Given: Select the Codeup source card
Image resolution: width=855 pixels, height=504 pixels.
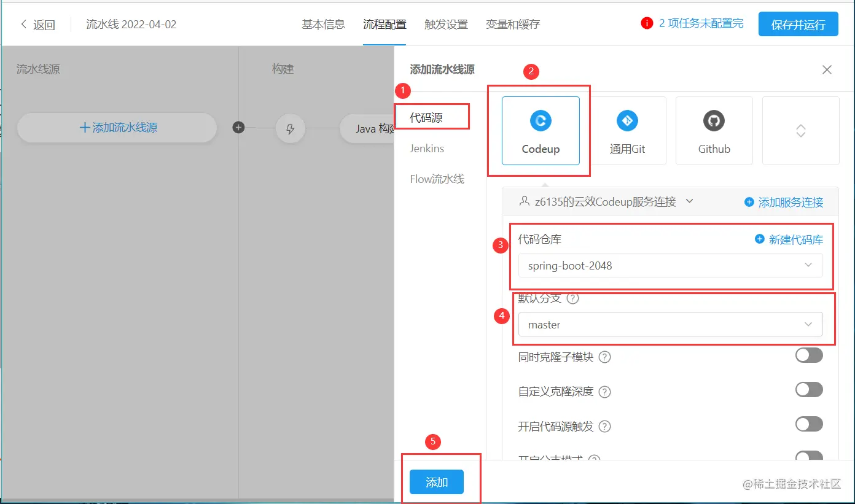Looking at the screenshot, I should pyautogui.click(x=541, y=131).
